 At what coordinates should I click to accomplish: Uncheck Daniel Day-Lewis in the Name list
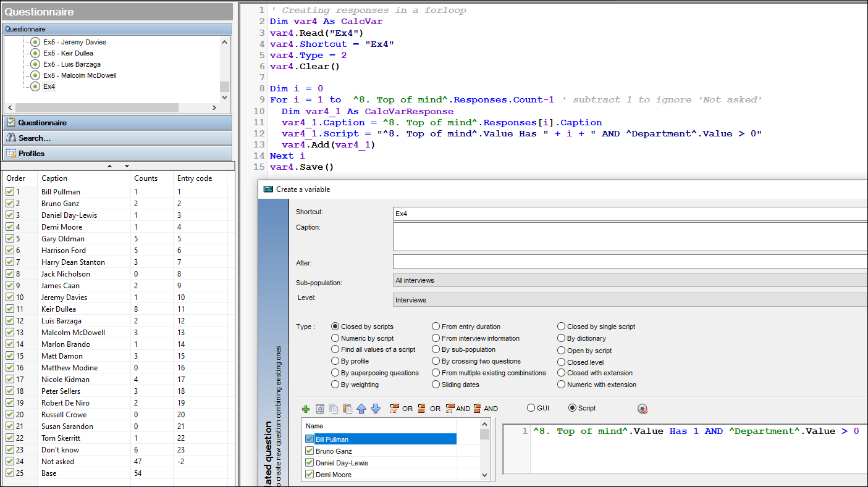pos(310,463)
